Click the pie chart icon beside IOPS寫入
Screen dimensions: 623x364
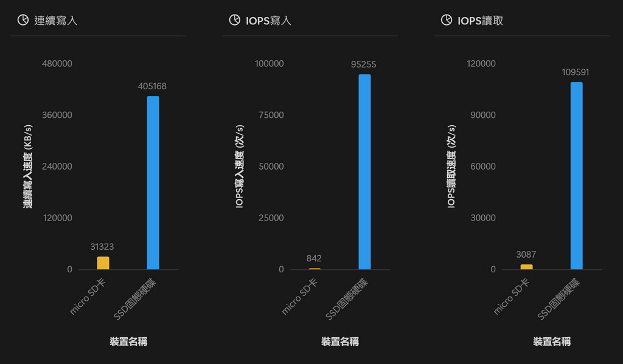pos(234,20)
